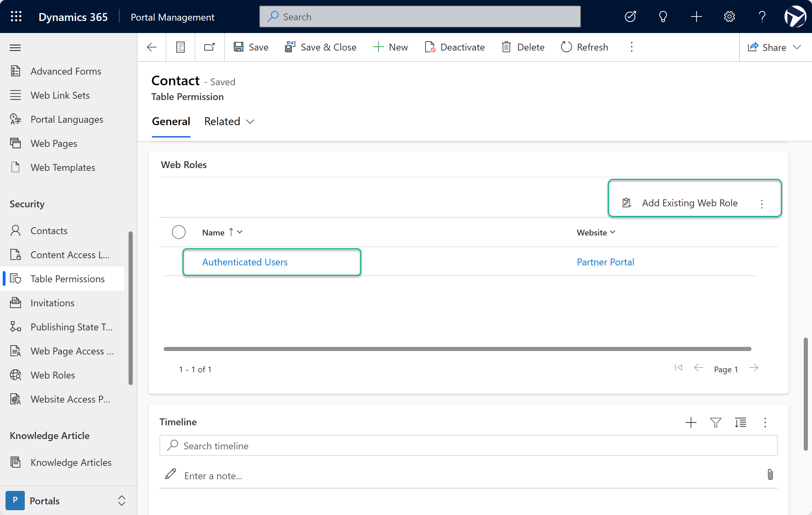Image resolution: width=812 pixels, height=515 pixels.
Task: Click Add Existing Web Role
Action: [x=680, y=203]
